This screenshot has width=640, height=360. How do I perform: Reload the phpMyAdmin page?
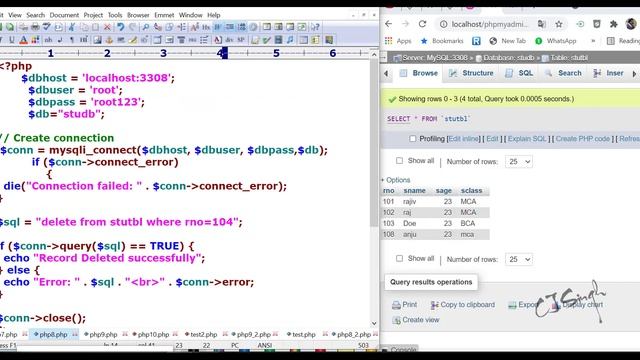click(x=422, y=24)
